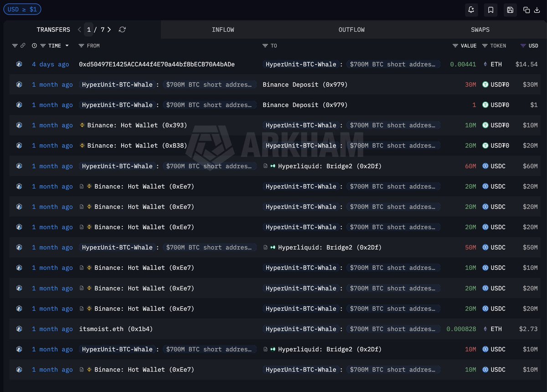Download the transfers data
Screen dimensions: 547x392
[537, 10]
